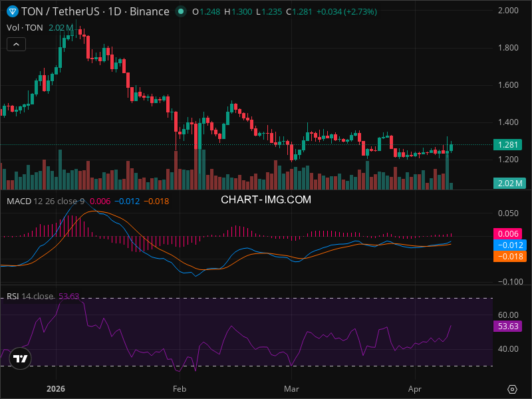Viewport: 532px width, 399px height.
Task: Click the Mar date axis label
Action: click(x=291, y=389)
